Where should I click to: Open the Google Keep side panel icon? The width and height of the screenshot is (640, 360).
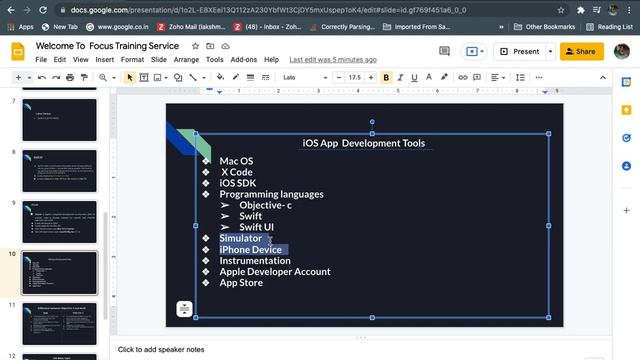tap(626, 110)
